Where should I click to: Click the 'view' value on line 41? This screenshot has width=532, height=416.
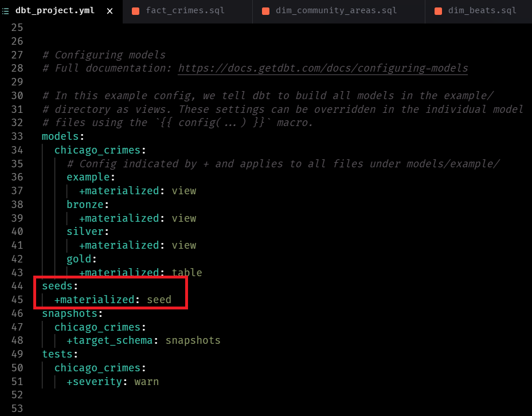coord(184,245)
